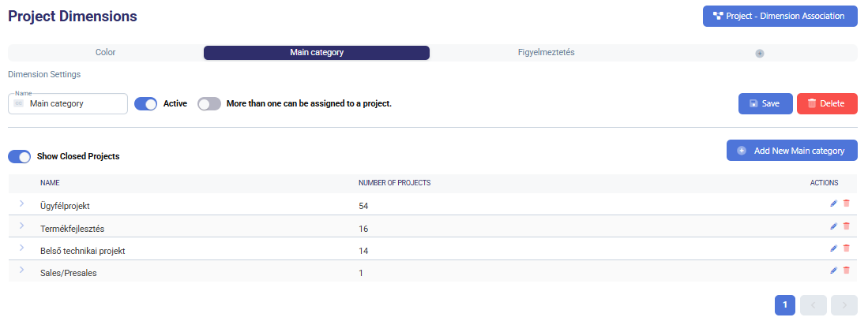
Task: Open the Figyelmeztetés tab
Action: (x=545, y=53)
